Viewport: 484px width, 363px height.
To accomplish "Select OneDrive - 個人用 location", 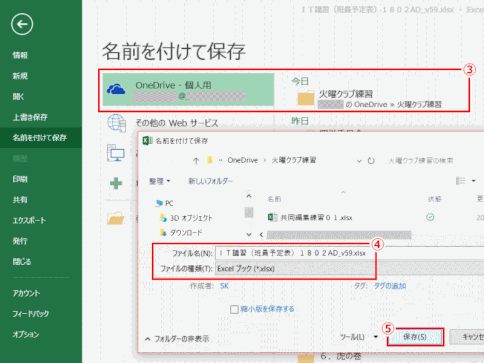I will 188,90.
